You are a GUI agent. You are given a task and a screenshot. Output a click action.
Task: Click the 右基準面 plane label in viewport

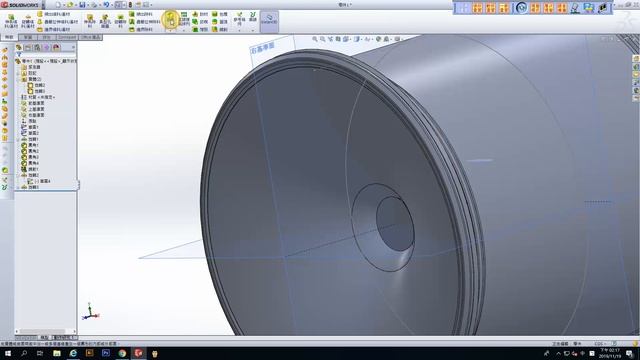point(262,48)
